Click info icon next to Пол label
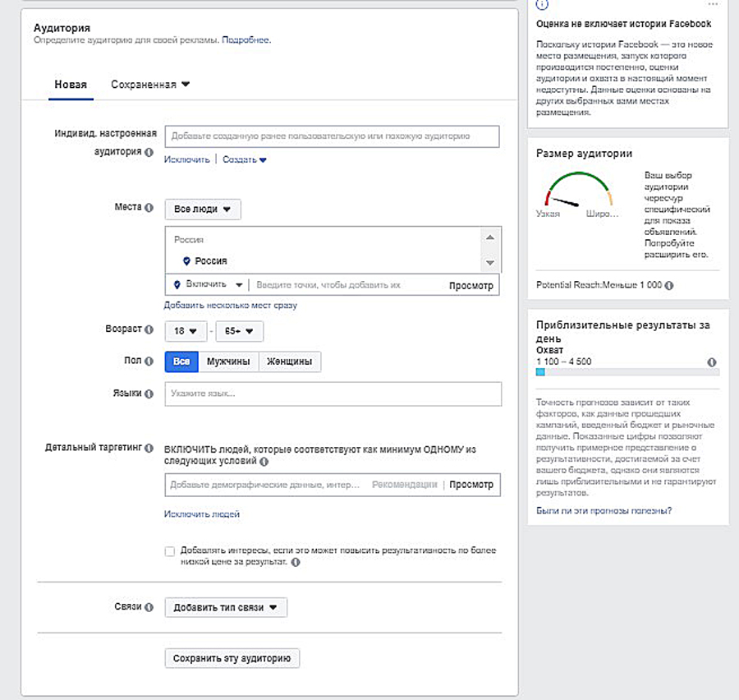This screenshot has height=700, width=739. point(149,361)
